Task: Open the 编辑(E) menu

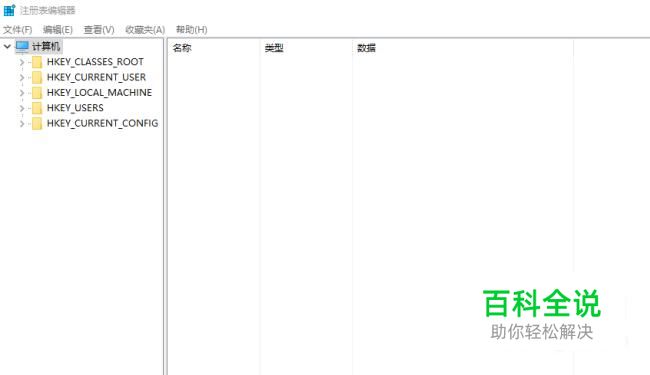Action: [x=58, y=30]
